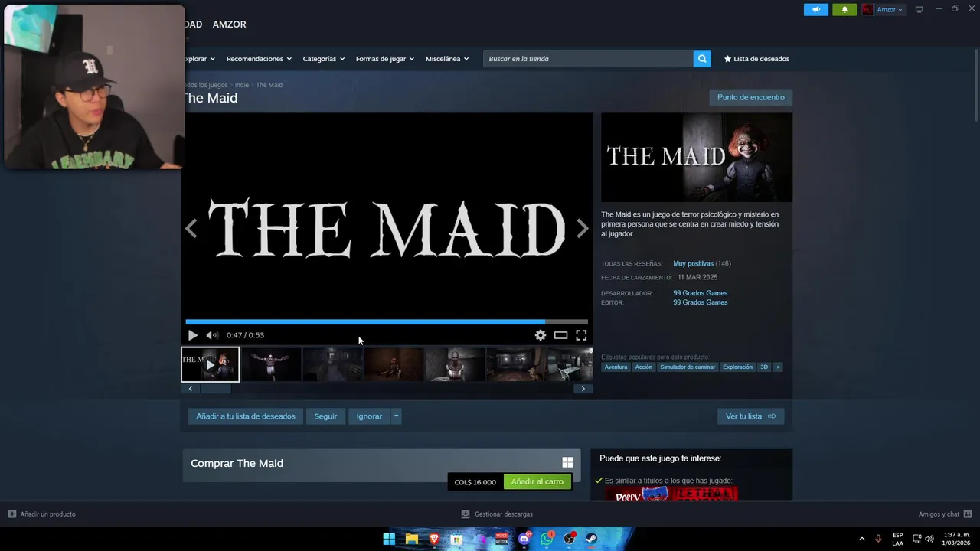Open Brave browser from taskbar
980x551 pixels.
pos(434,539)
